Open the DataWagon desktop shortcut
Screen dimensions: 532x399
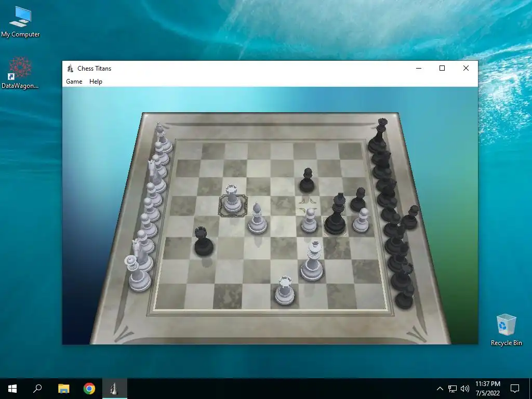point(20,73)
